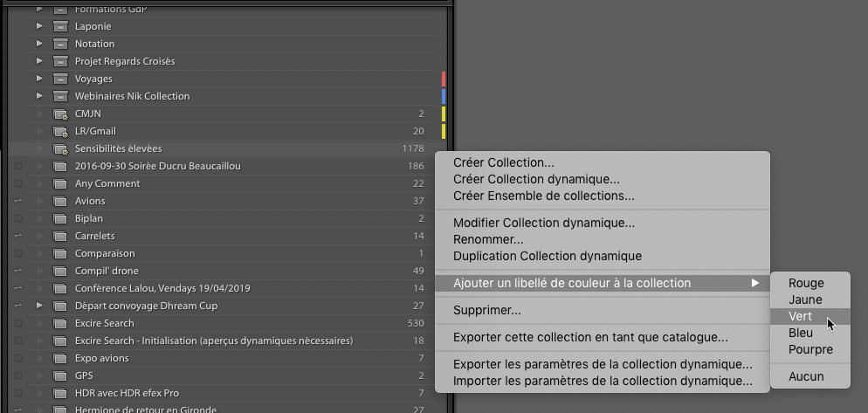Click the Expo avions collection icon
Screen dimensions: 868x413
point(59,358)
